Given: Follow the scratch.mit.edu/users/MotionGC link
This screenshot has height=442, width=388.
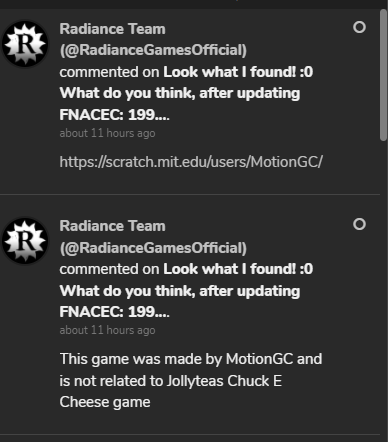Looking at the screenshot, I should tap(191, 162).
